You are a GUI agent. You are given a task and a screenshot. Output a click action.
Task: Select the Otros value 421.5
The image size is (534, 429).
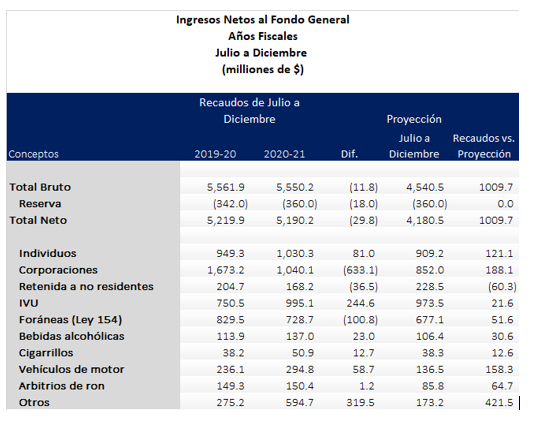point(499,403)
